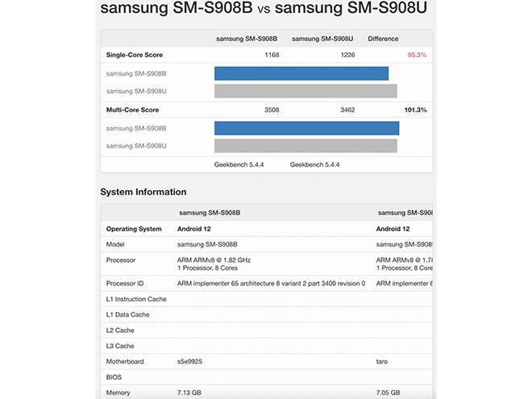Click the multi-core score 3508
Viewport: 532px width, 399px height.
coord(272,110)
